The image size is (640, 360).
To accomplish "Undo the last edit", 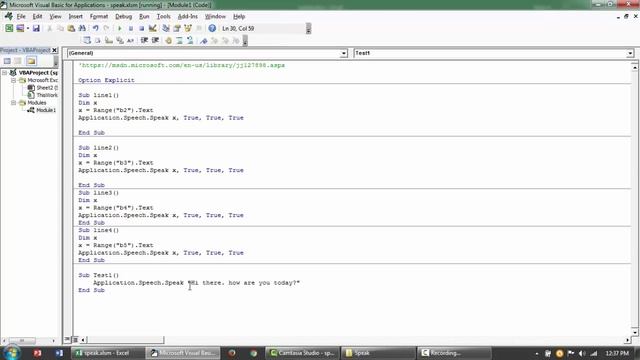I will pyautogui.click(x=95, y=28).
